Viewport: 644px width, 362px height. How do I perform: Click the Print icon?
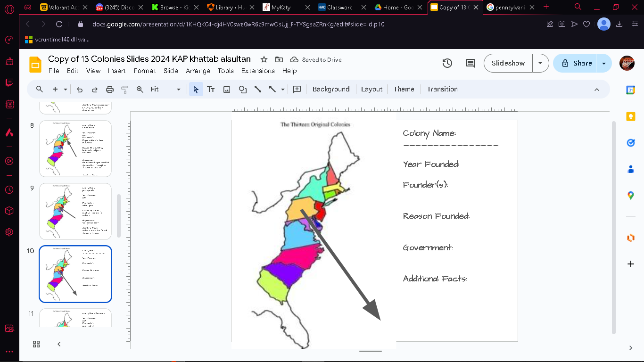[x=110, y=89]
